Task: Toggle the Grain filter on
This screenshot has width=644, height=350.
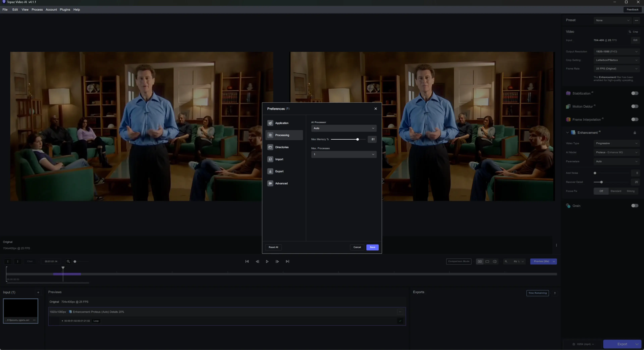Action: coord(634,206)
